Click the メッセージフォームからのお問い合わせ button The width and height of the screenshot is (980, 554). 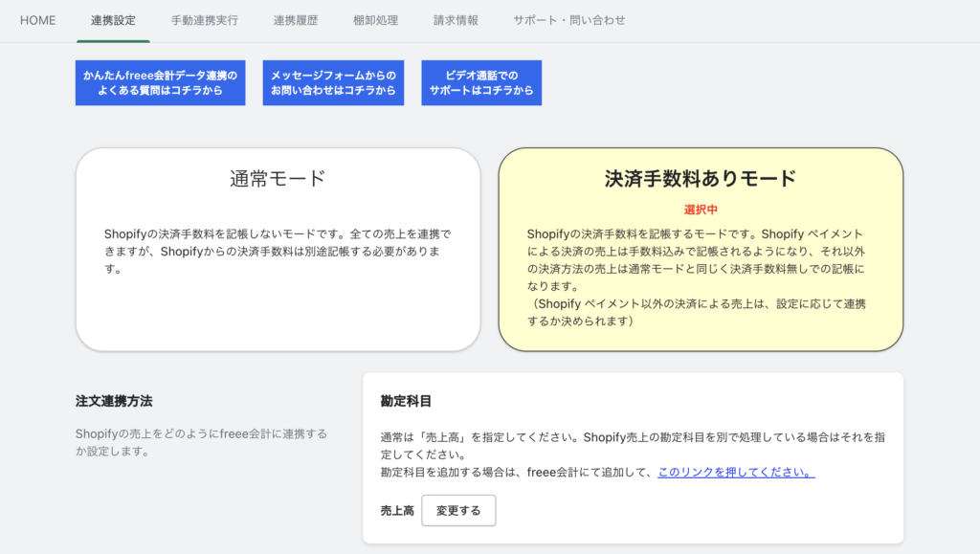click(x=333, y=82)
